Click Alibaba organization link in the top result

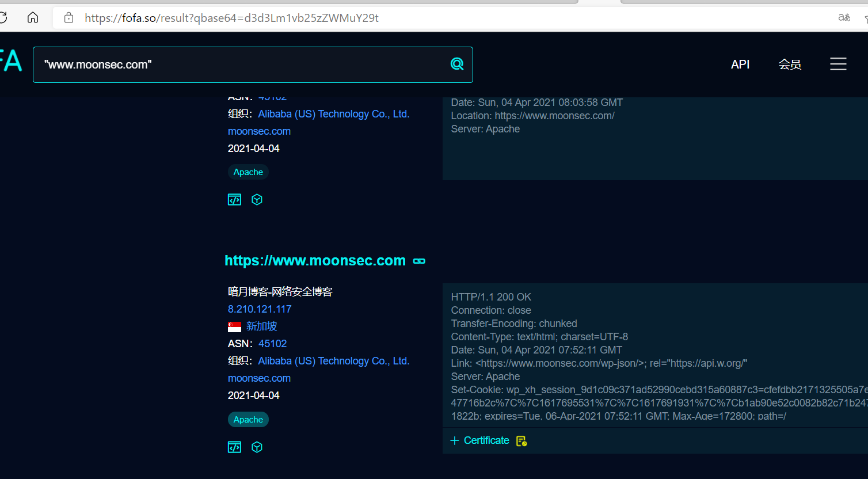334,114
